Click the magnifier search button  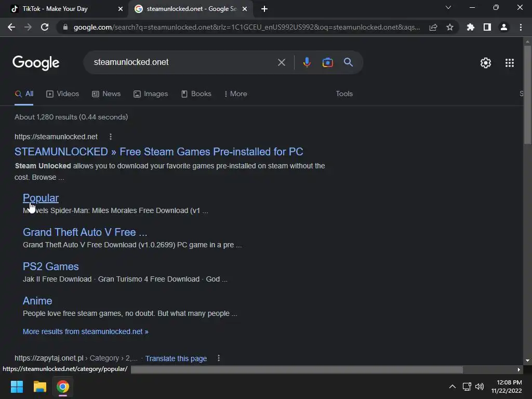click(x=348, y=62)
